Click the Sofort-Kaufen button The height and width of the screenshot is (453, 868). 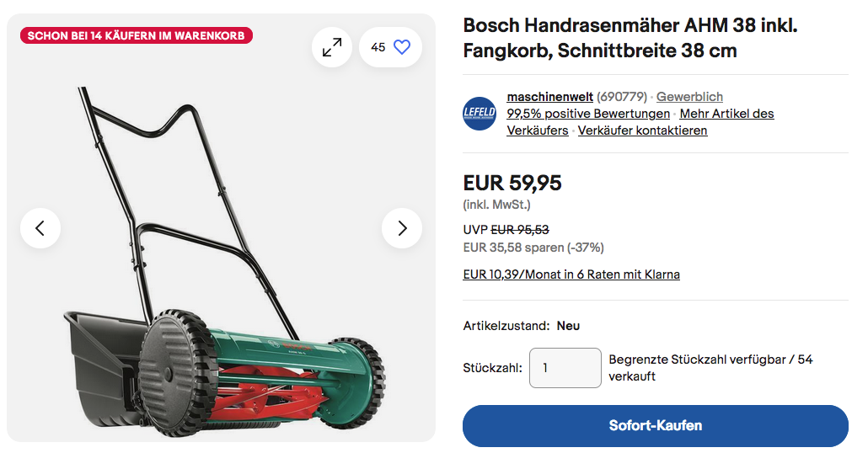[x=656, y=426]
